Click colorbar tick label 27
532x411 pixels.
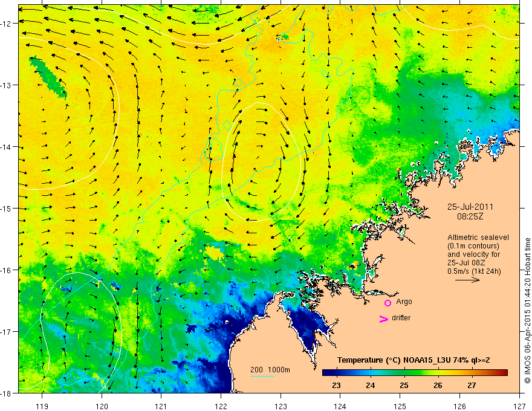pyautogui.click(x=472, y=385)
